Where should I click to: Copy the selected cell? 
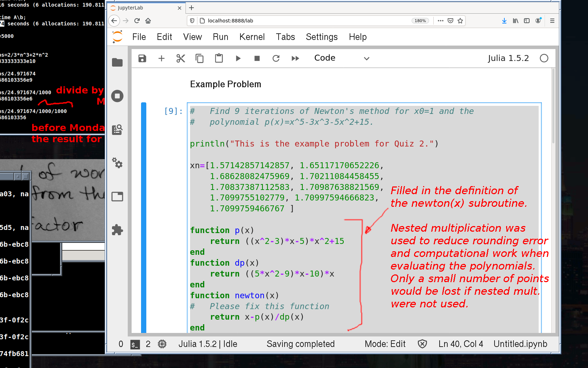pyautogui.click(x=199, y=58)
